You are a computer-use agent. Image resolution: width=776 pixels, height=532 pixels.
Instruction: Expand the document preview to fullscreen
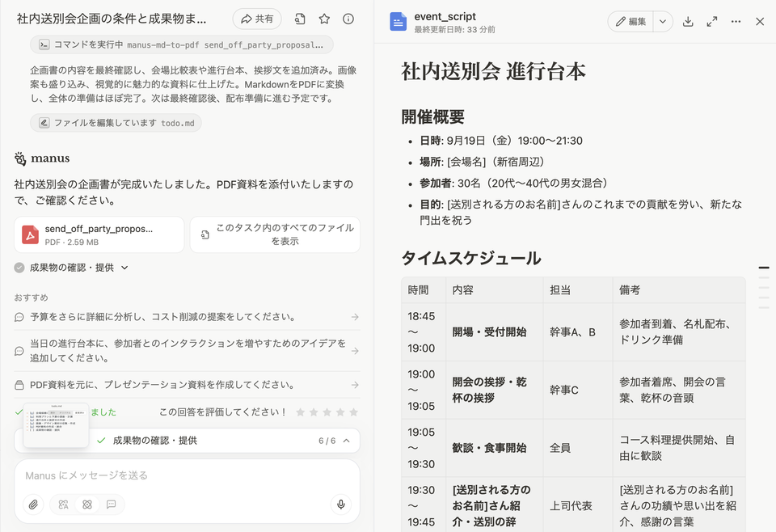click(712, 22)
